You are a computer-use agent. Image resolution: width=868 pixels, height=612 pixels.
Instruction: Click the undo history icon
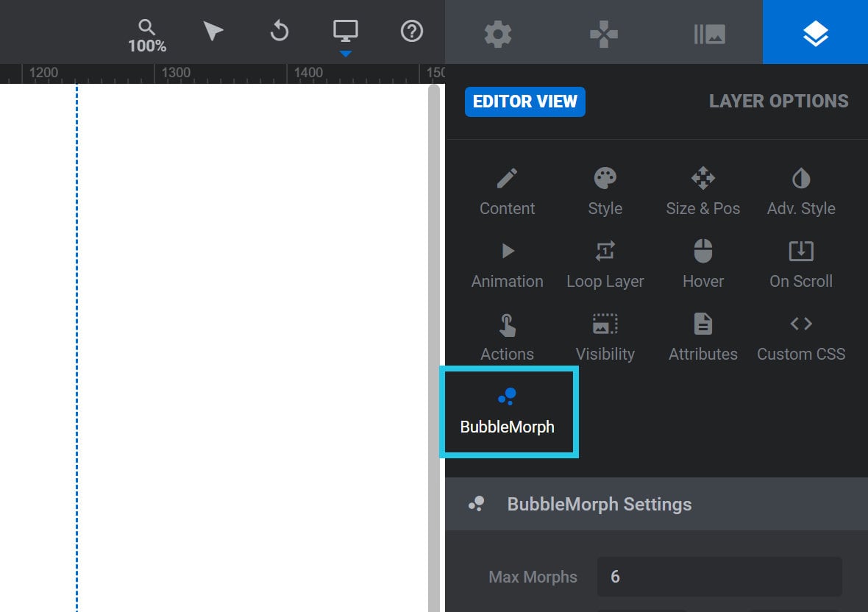coord(279,31)
